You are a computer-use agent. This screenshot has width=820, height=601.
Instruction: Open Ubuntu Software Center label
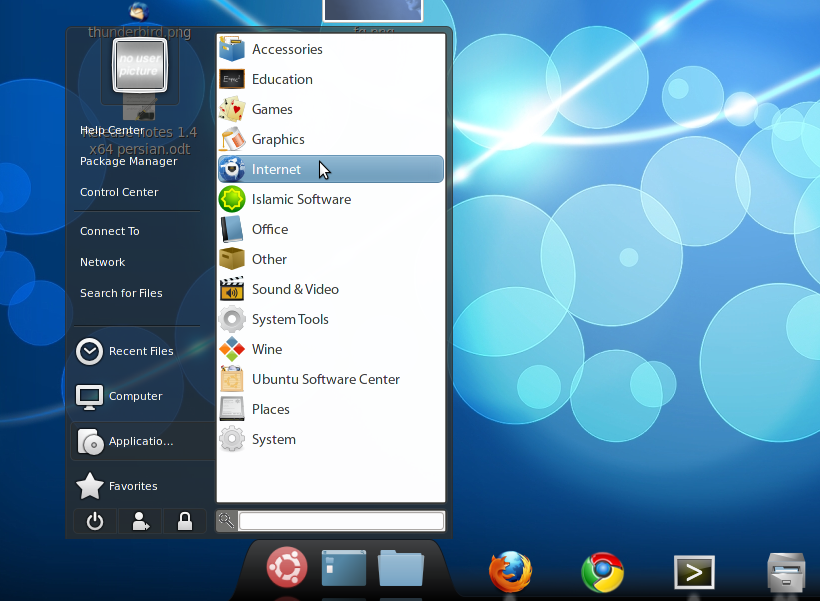(326, 379)
